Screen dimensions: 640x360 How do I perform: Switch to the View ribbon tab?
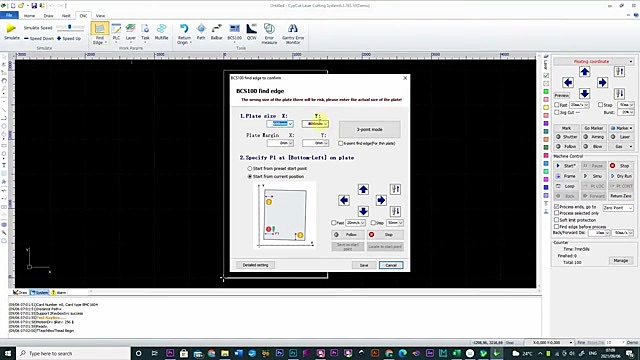point(100,16)
